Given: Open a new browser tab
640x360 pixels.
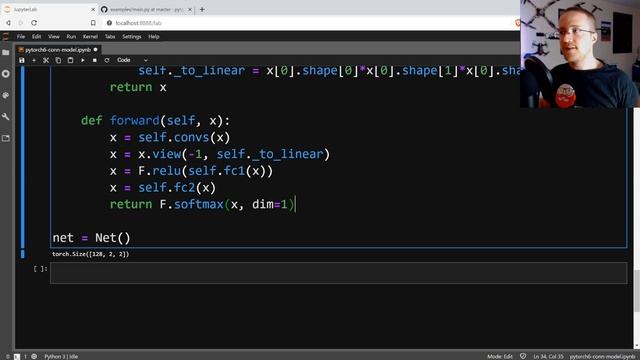Looking at the screenshot, I should [x=202, y=9].
